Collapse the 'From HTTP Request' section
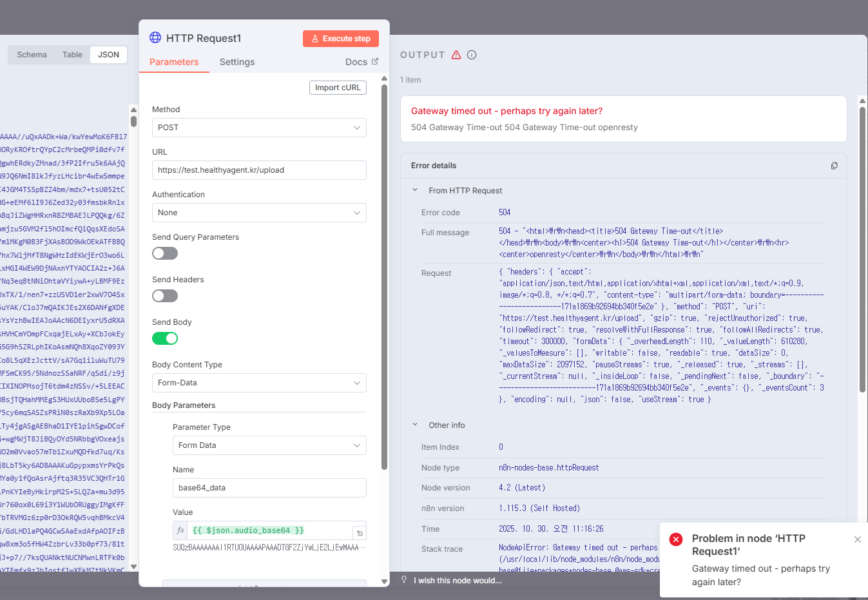 415,190
